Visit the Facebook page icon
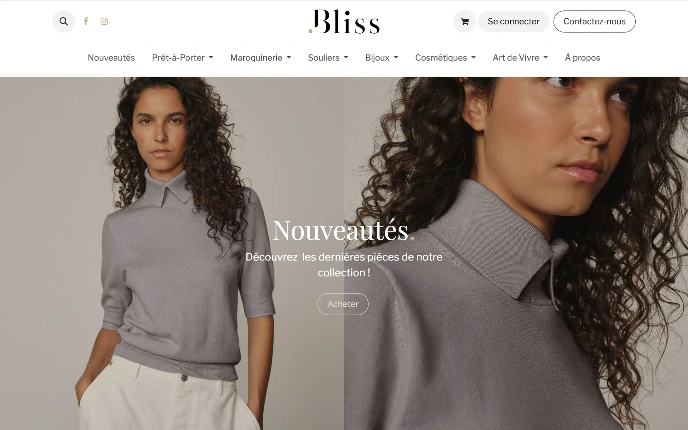 [x=86, y=21]
